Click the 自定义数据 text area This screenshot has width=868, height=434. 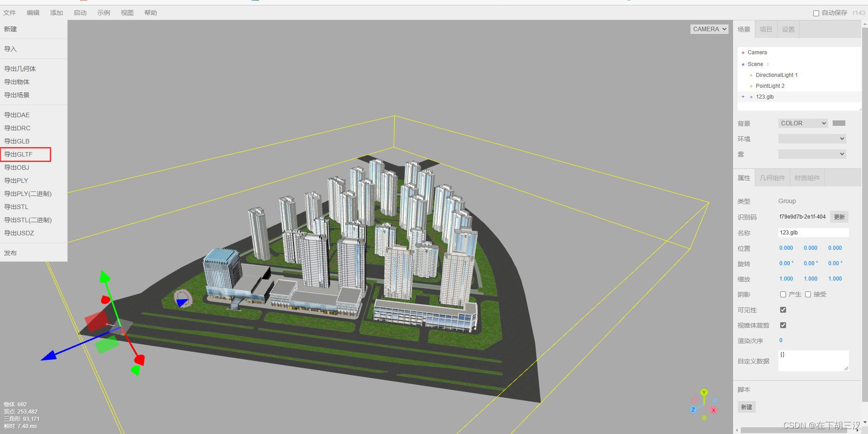[813, 361]
